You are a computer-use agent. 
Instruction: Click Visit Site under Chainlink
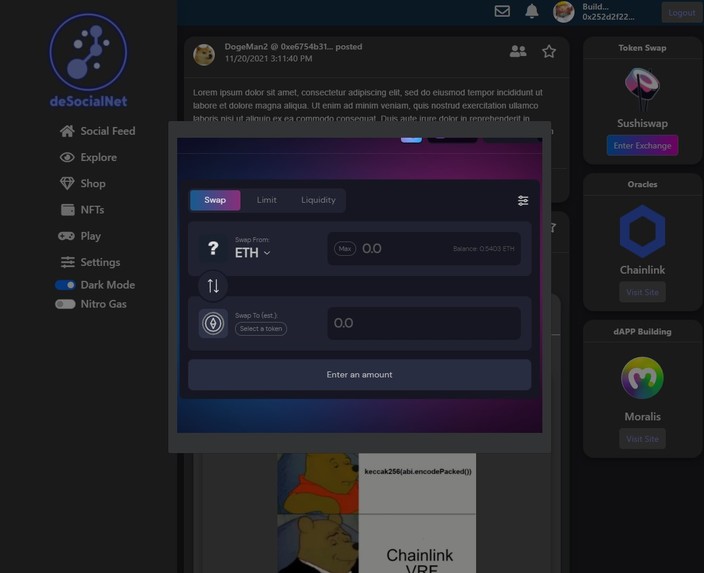[x=642, y=292]
